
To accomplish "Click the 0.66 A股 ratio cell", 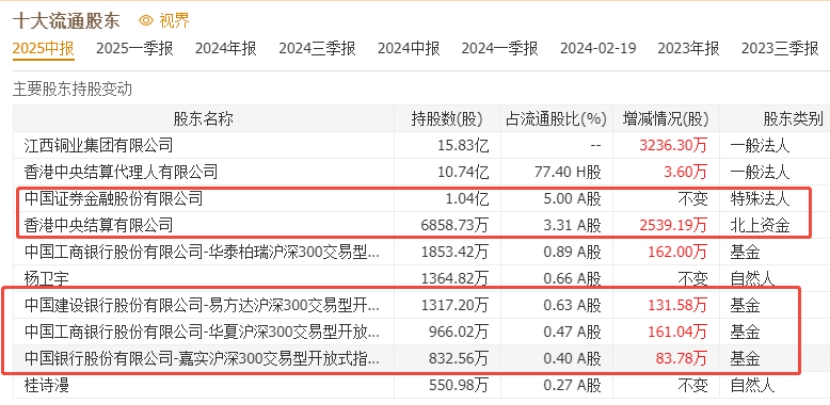I will (x=572, y=278).
